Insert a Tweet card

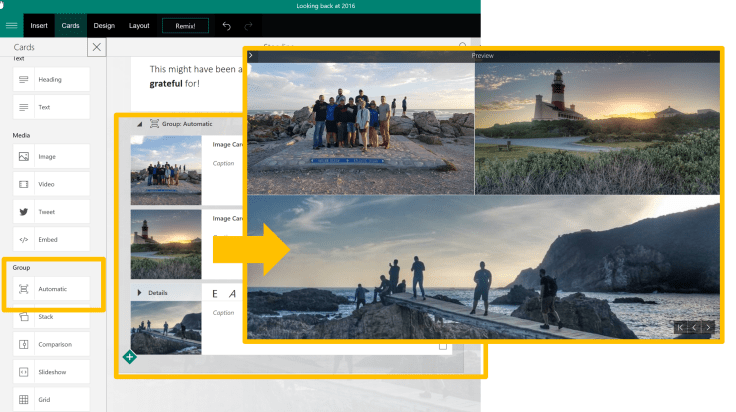(51, 212)
